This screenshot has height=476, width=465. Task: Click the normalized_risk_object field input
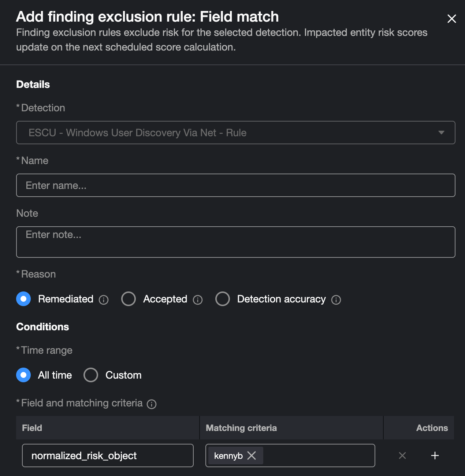108,455
